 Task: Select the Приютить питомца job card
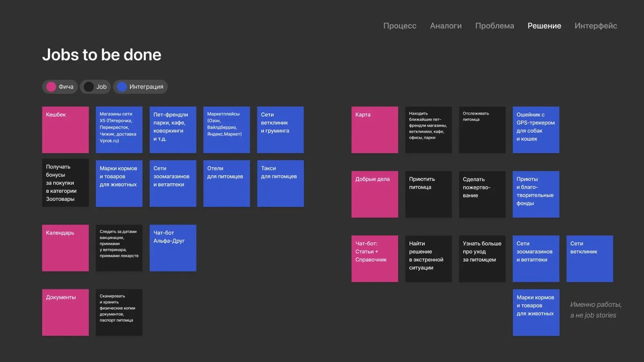(x=428, y=194)
